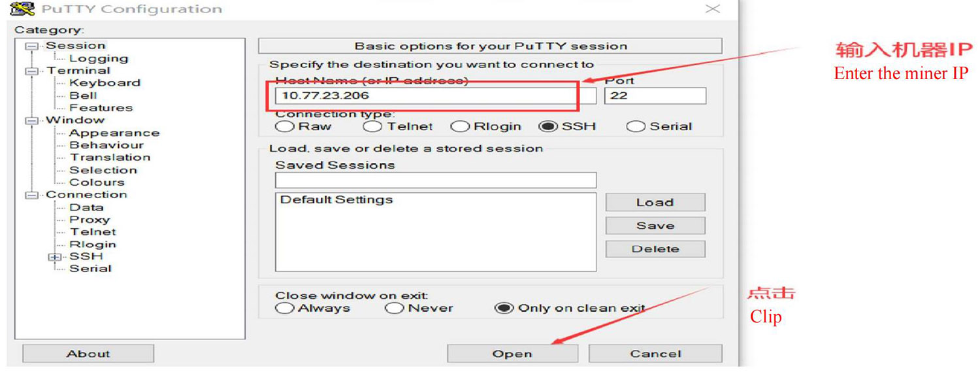Viewport: 980px width, 376px height.
Task: Choose the Serial connection radio button
Action: pyautogui.click(x=635, y=127)
